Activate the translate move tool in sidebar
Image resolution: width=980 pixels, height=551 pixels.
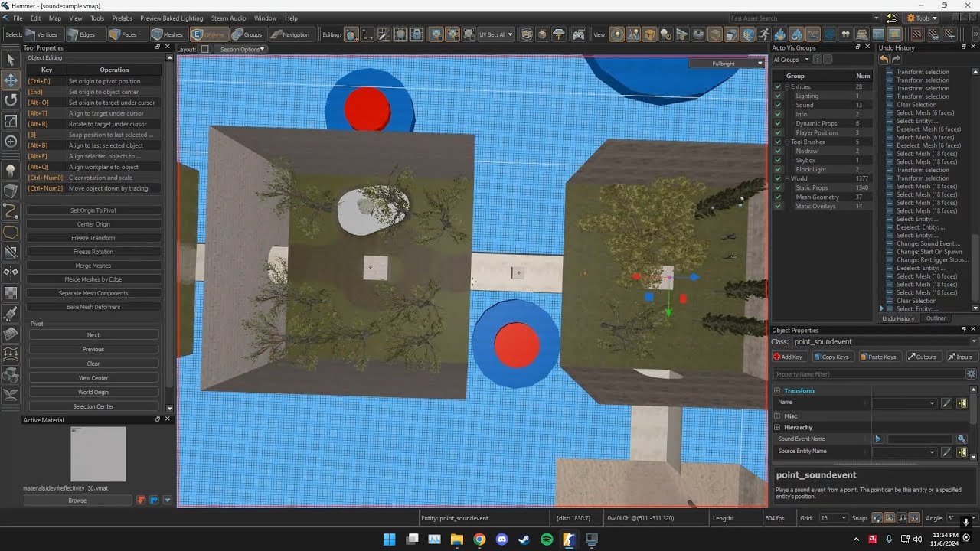click(x=11, y=80)
